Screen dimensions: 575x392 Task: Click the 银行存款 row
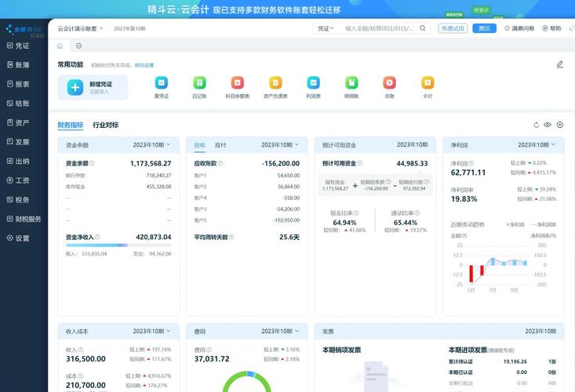tap(118, 176)
